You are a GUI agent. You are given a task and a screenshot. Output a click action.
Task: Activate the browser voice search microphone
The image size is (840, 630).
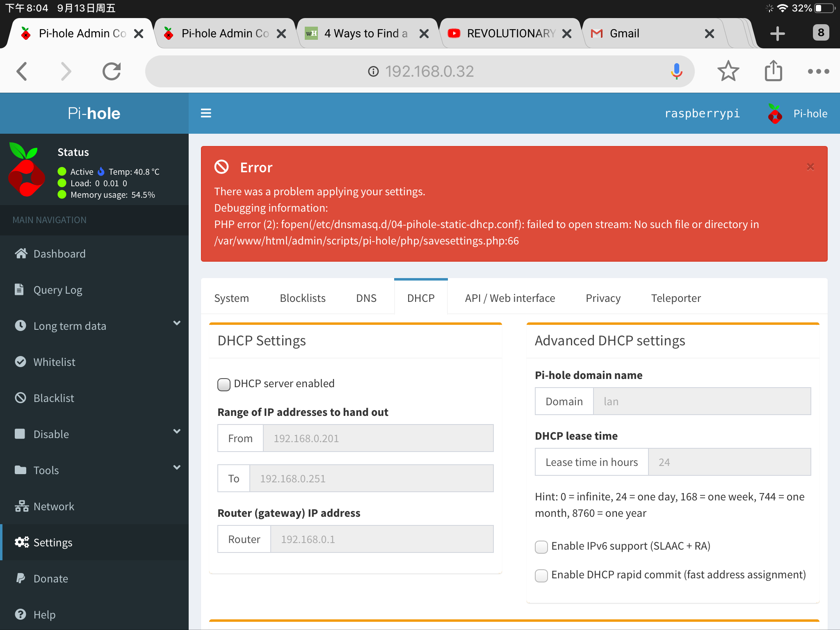point(675,71)
